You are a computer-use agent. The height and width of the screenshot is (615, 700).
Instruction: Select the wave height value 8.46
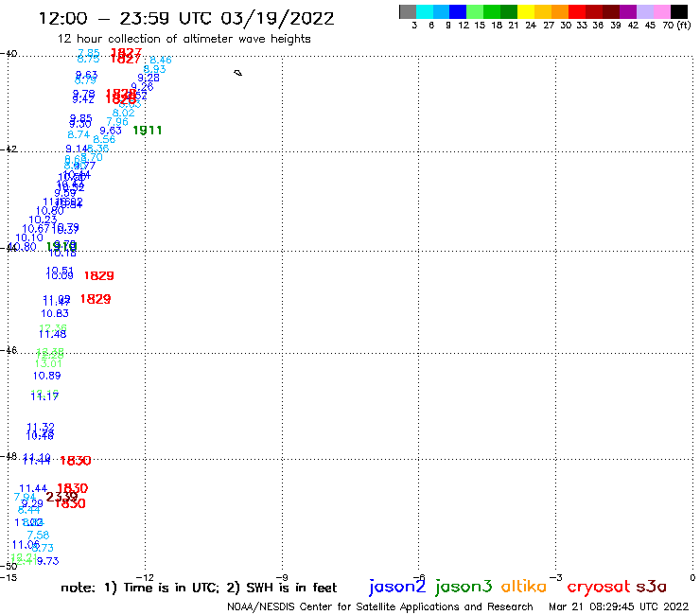click(161, 60)
